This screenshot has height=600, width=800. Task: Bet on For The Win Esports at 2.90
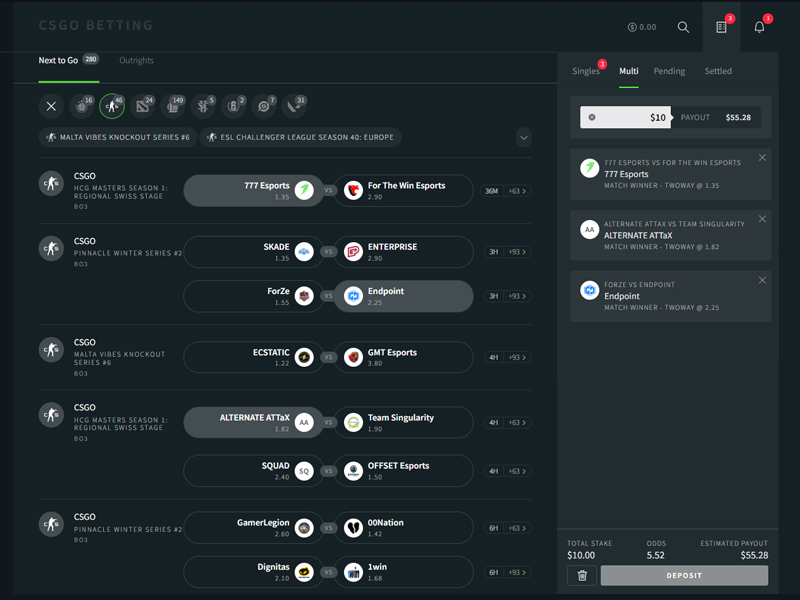(x=404, y=191)
